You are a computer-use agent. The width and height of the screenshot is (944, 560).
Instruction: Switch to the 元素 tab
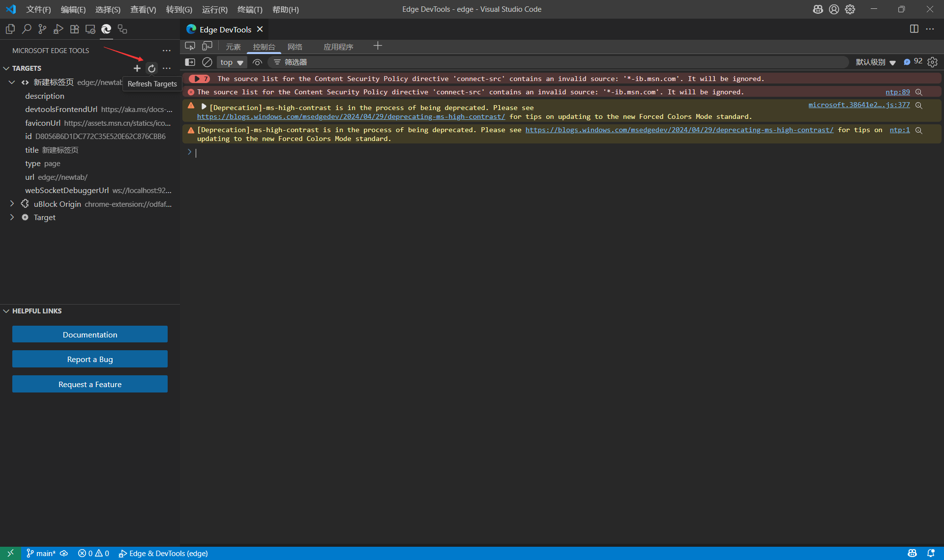point(233,47)
